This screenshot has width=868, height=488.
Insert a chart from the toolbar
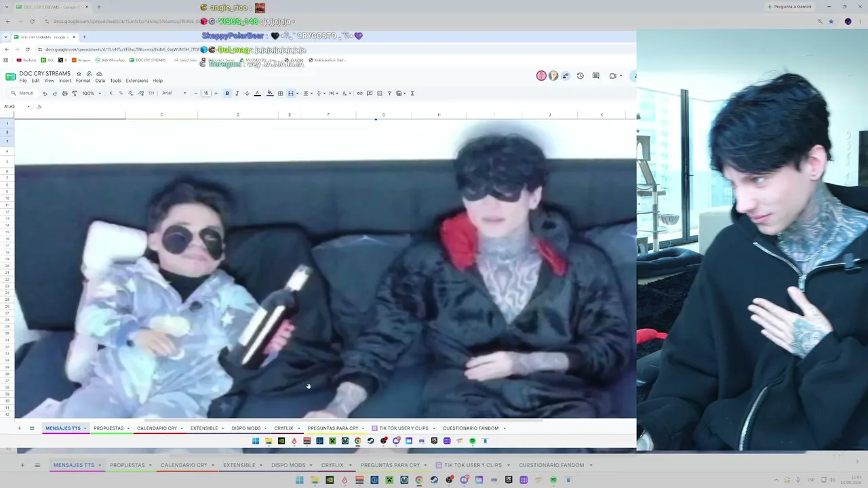pyautogui.click(x=379, y=94)
